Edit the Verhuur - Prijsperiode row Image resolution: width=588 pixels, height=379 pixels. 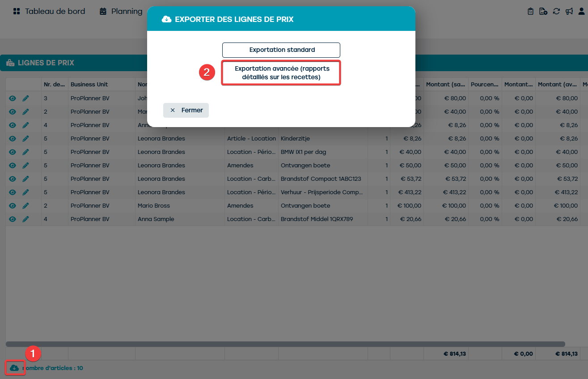(x=25, y=192)
